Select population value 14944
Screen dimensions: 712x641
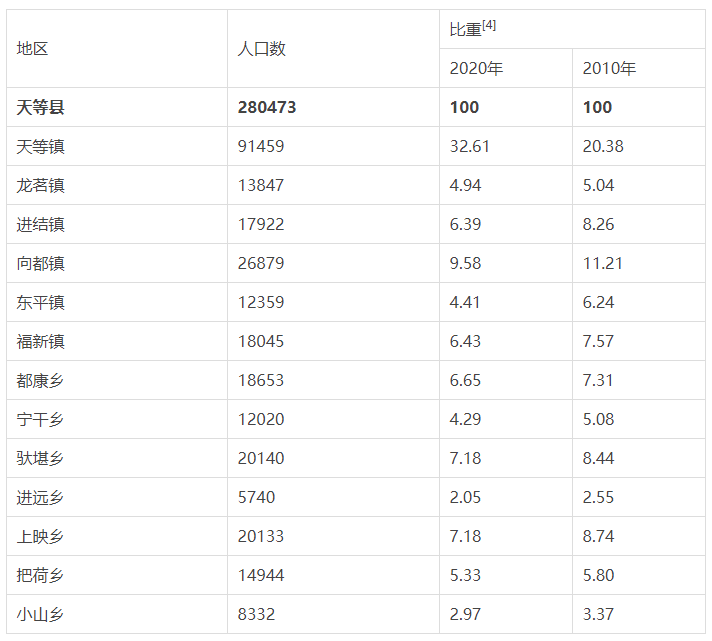(261, 576)
